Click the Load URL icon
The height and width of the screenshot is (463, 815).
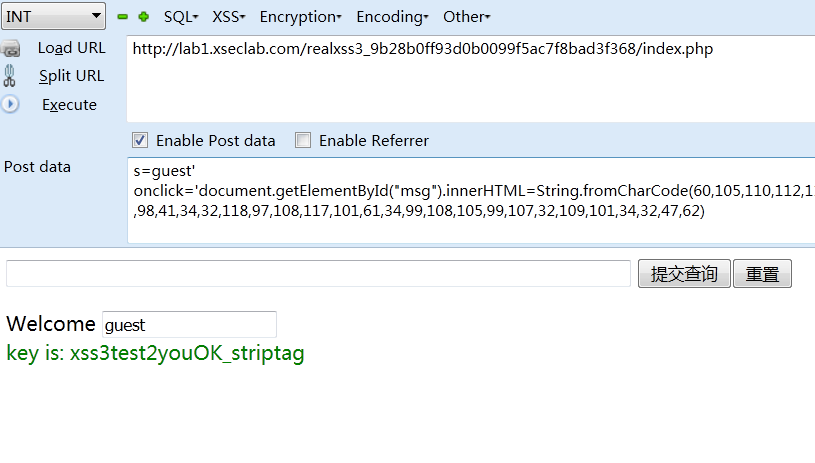pos(10,49)
